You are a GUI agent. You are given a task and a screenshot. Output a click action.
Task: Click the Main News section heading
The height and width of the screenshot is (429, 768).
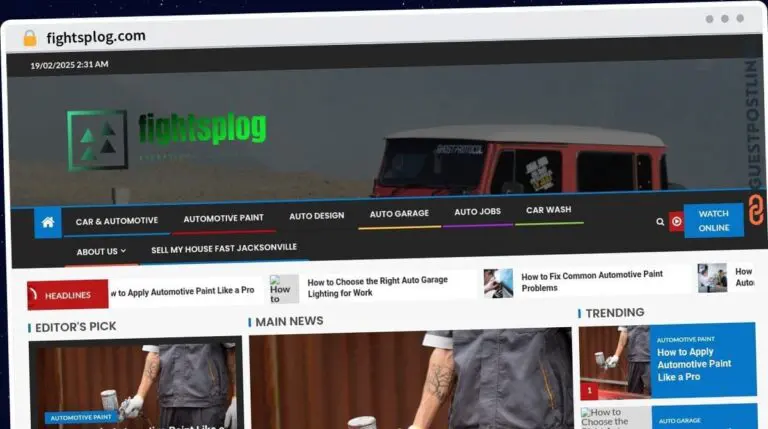pyautogui.click(x=289, y=321)
